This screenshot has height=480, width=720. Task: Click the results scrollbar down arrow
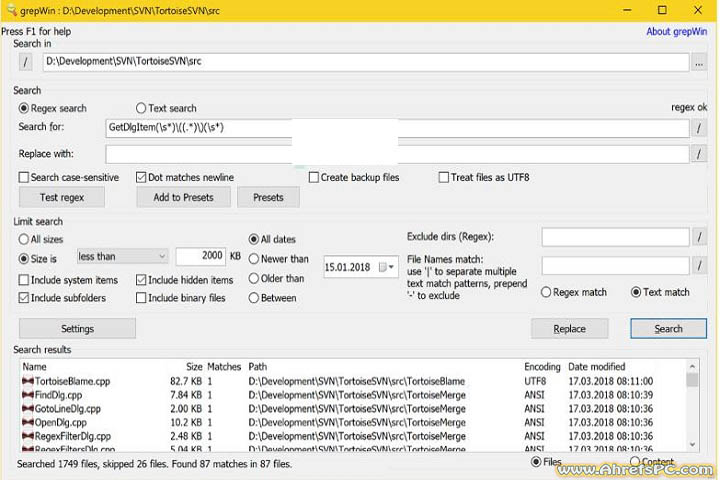[692, 444]
